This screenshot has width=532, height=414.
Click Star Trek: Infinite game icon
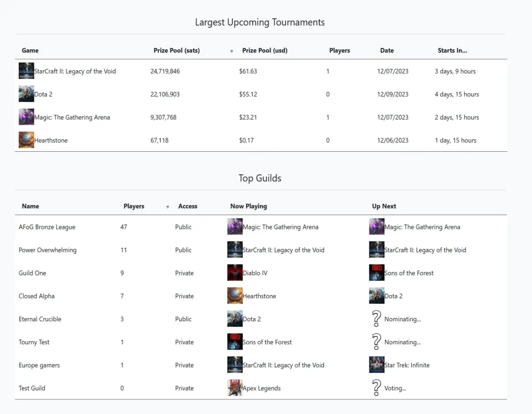pyautogui.click(x=376, y=365)
